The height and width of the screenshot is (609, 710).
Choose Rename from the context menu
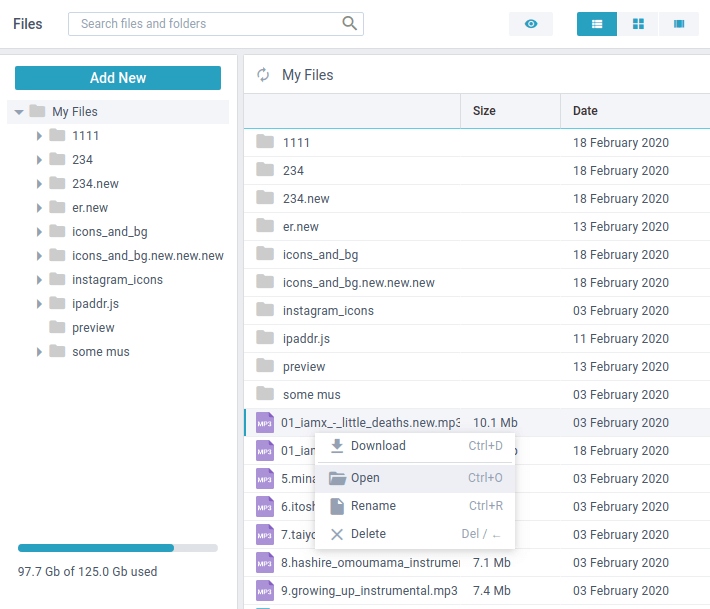(415, 506)
